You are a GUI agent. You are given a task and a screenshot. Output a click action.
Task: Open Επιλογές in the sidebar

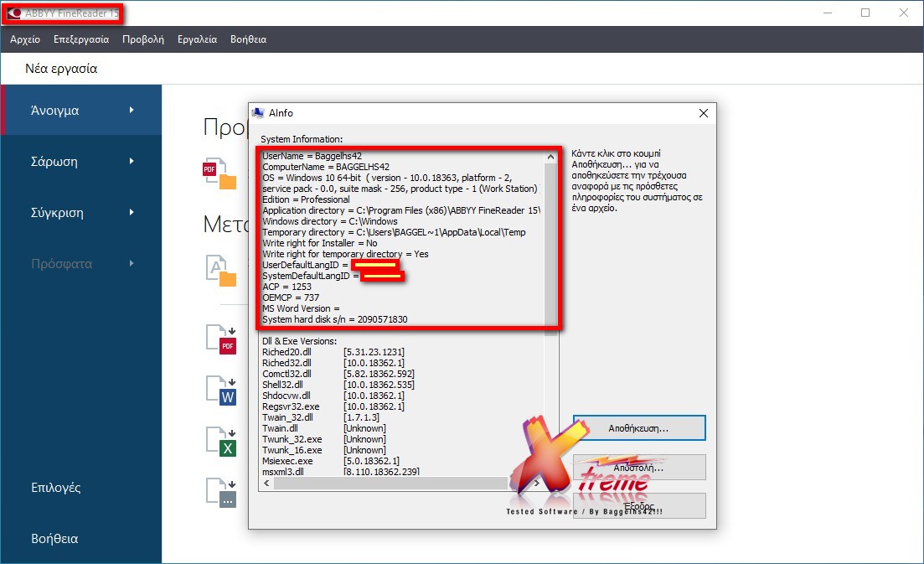coord(56,488)
